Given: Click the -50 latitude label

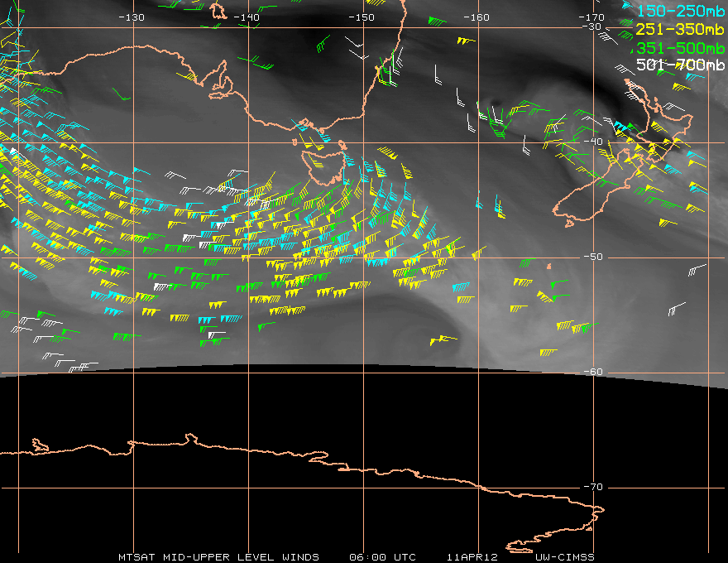Looking at the screenshot, I should click(x=593, y=257).
